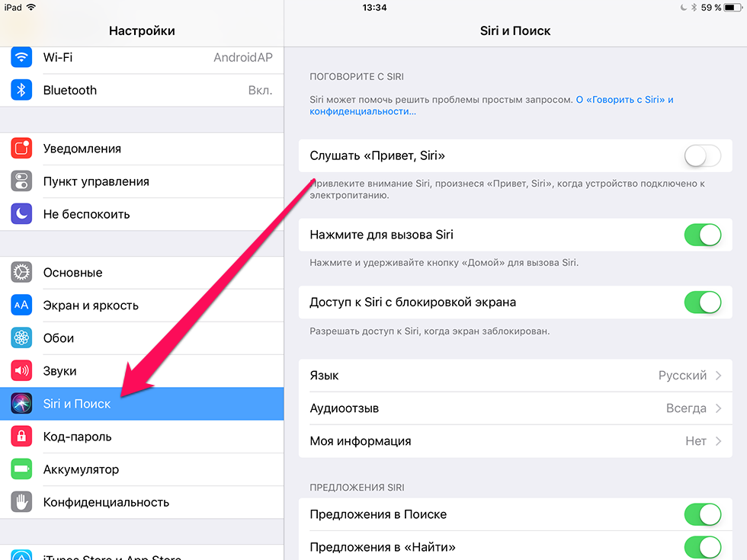Image resolution: width=747 pixels, height=560 pixels.
Task: Tap the red Уведомления icon
Action: pyautogui.click(x=21, y=149)
